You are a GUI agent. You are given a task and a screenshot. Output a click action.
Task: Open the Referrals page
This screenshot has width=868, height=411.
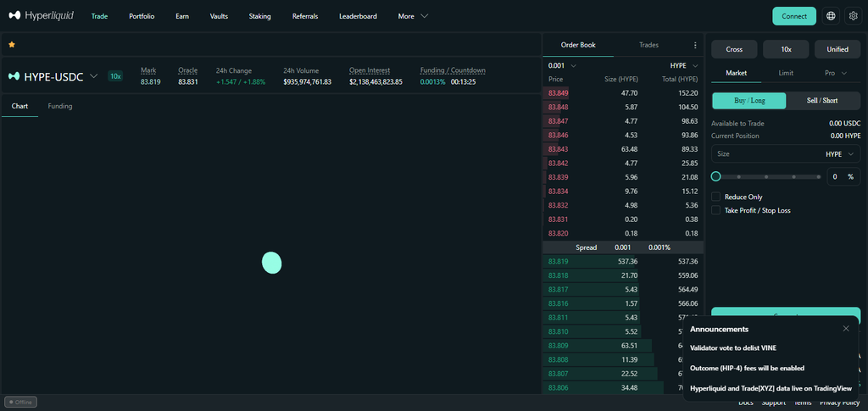pyautogui.click(x=305, y=17)
